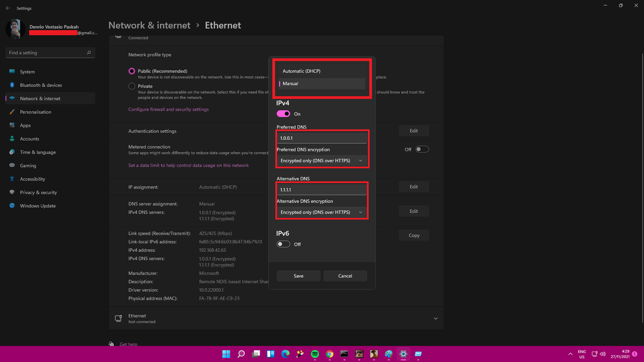Image resolution: width=644 pixels, height=362 pixels.
Task: Expand the Ethernet Not connected section
Action: click(x=436, y=319)
